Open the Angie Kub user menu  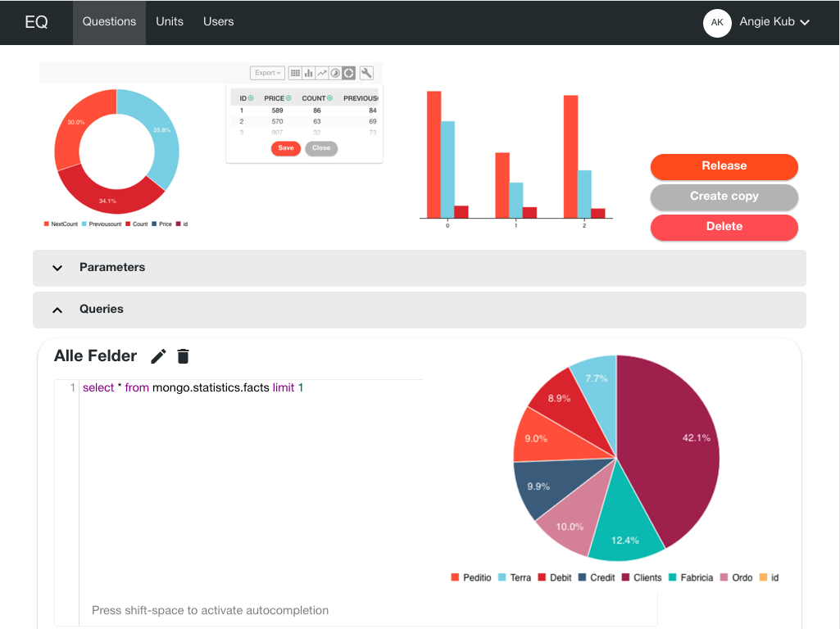[774, 22]
